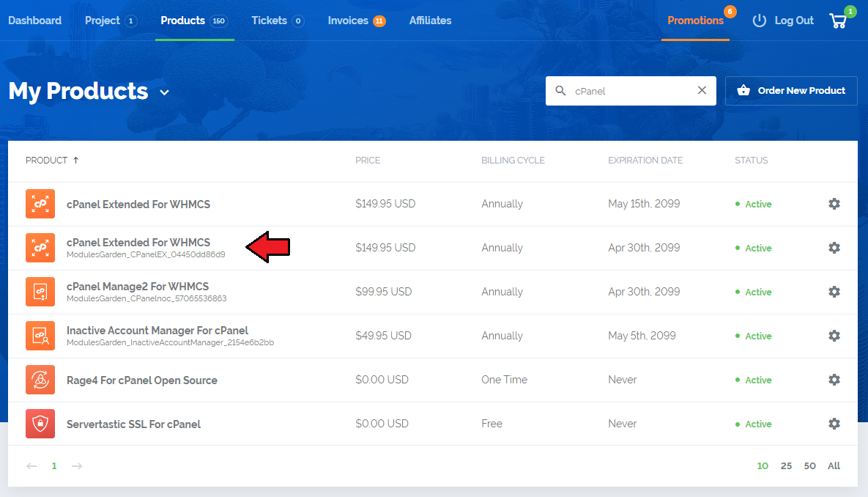The image size is (868, 497).
Task: Open the Promotions tab
Action: pos(695,21)
